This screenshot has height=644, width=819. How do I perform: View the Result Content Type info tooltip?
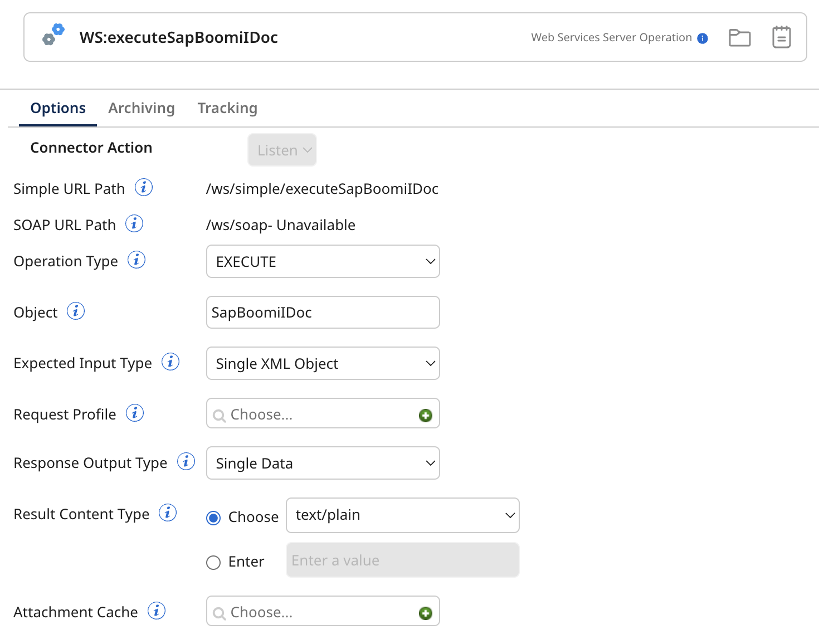(x=167, y=513)
